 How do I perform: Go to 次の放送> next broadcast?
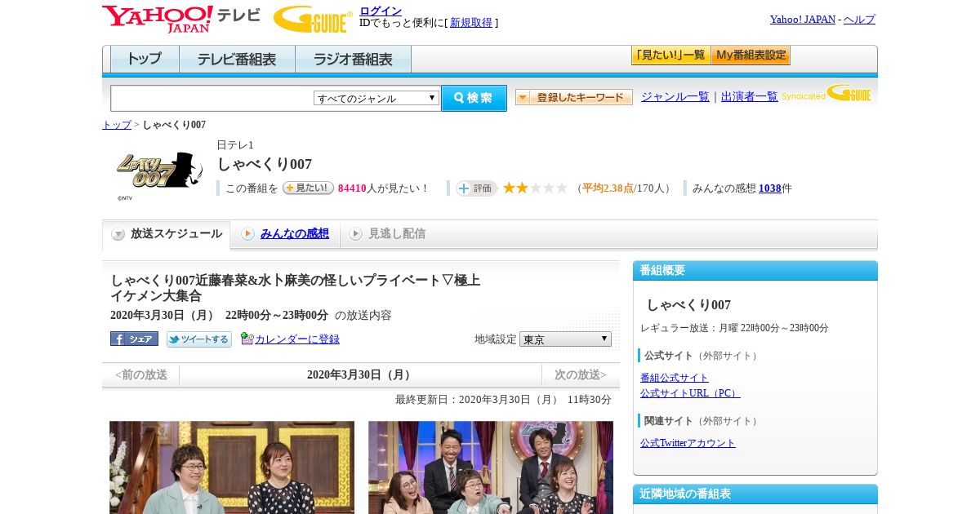581,375
